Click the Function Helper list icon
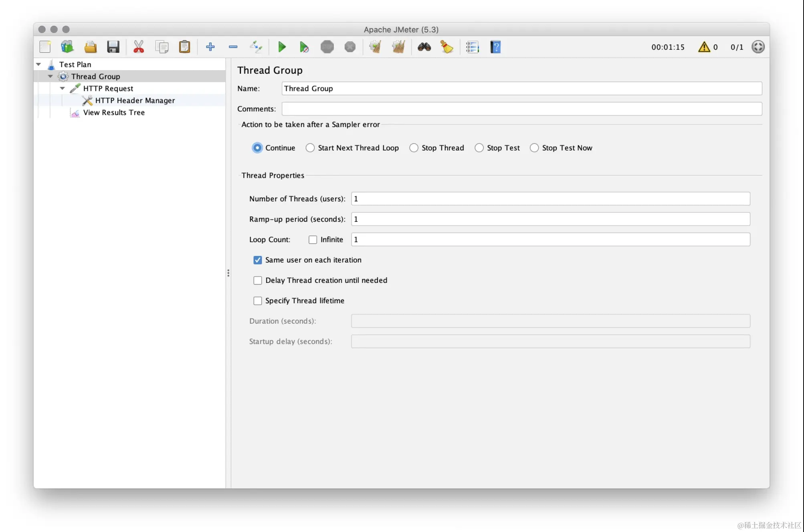Screen dimensions: 804x532 473,47
